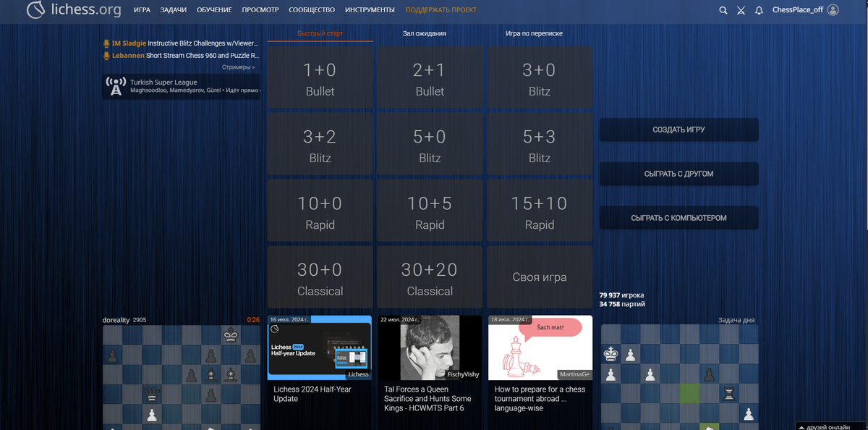The image size is (868, 430).
Task: Expand друзей онлайн friends box
Action: coord(832,426)
